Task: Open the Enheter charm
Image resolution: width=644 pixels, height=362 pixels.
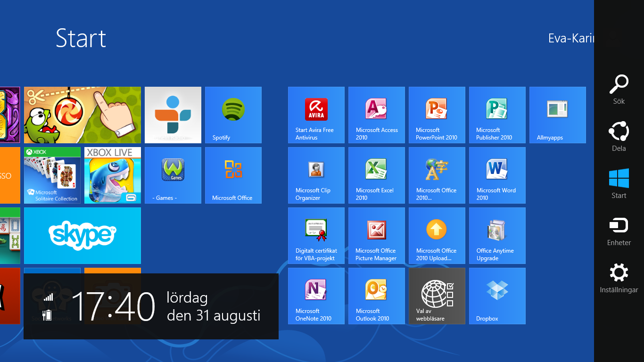Action: click(619, 231)
